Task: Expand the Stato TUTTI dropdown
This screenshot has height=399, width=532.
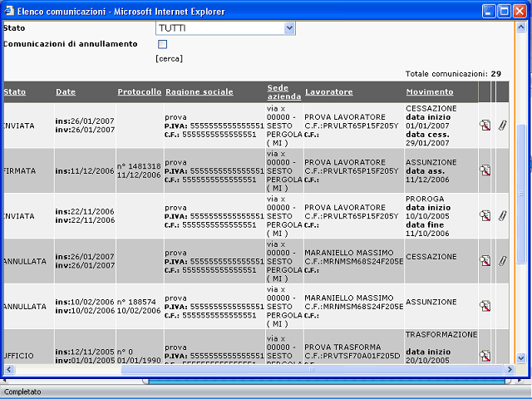Action: (x=289, y=28)
